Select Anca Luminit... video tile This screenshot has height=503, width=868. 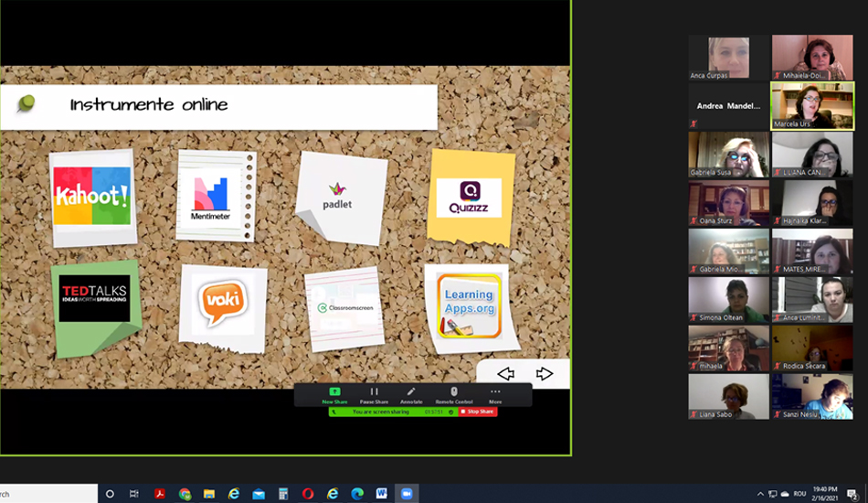tap(812, 300)
